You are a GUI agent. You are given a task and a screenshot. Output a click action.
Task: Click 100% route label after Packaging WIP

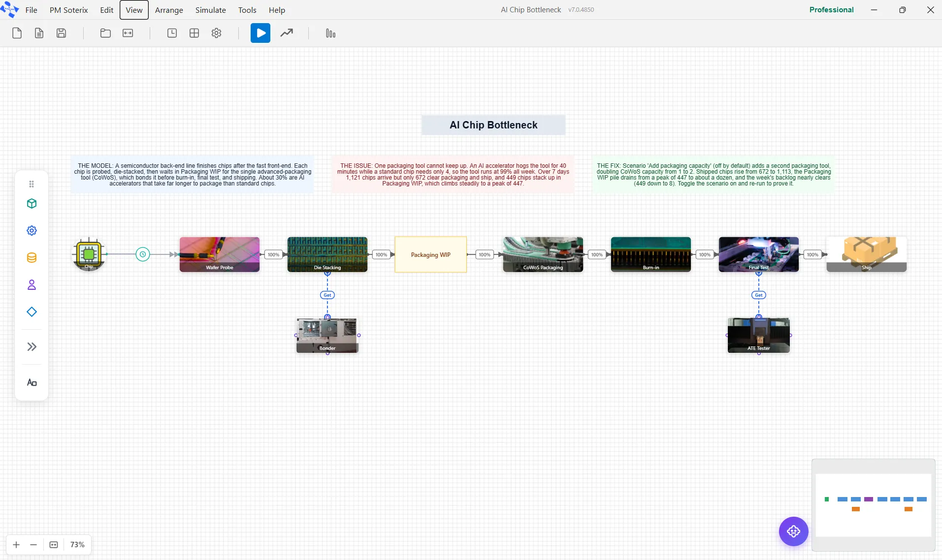[x=485, y=254]
